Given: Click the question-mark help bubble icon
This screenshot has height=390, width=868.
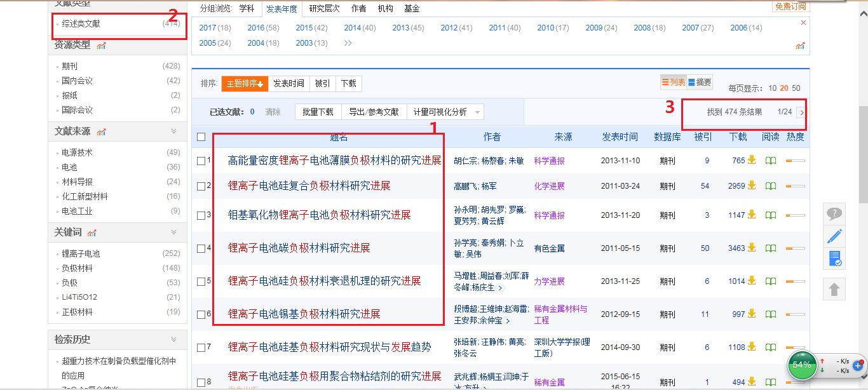Looking at the screenshot, I should point(834,214).
